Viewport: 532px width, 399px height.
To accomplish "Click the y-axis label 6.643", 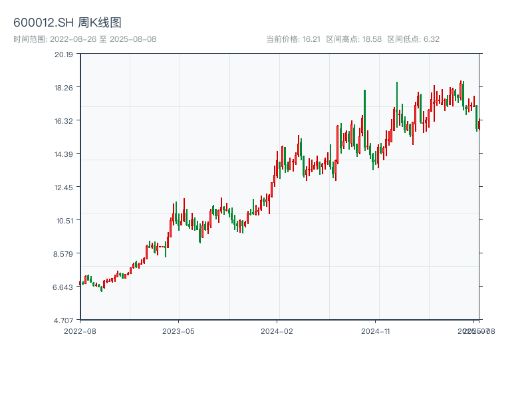I will click(63, 287).
